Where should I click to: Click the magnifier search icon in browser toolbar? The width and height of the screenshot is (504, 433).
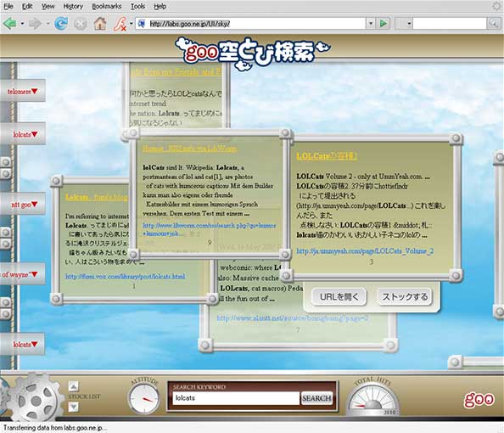[493, 24]
